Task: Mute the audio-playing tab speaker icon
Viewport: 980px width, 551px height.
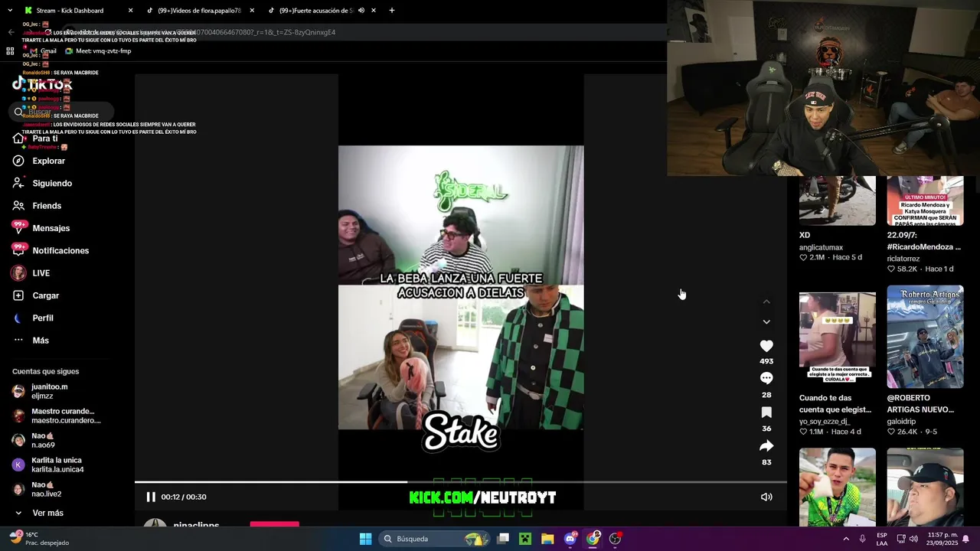Action: coord(361,11)
